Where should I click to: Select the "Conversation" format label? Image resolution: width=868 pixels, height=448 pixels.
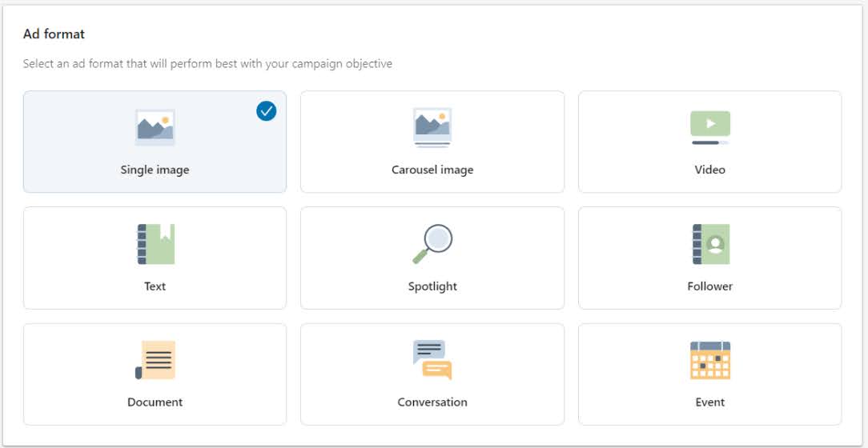432,402
